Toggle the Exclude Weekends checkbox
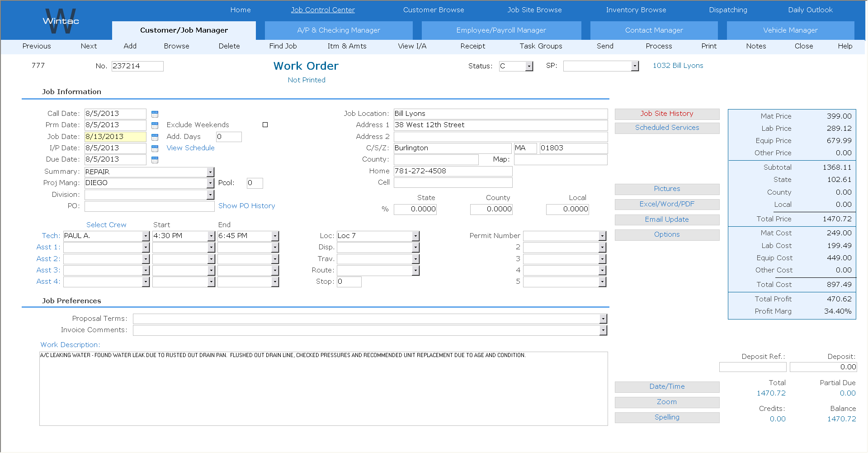The width and height of the screenshot is (868, 453). click(x=265, y=125)
